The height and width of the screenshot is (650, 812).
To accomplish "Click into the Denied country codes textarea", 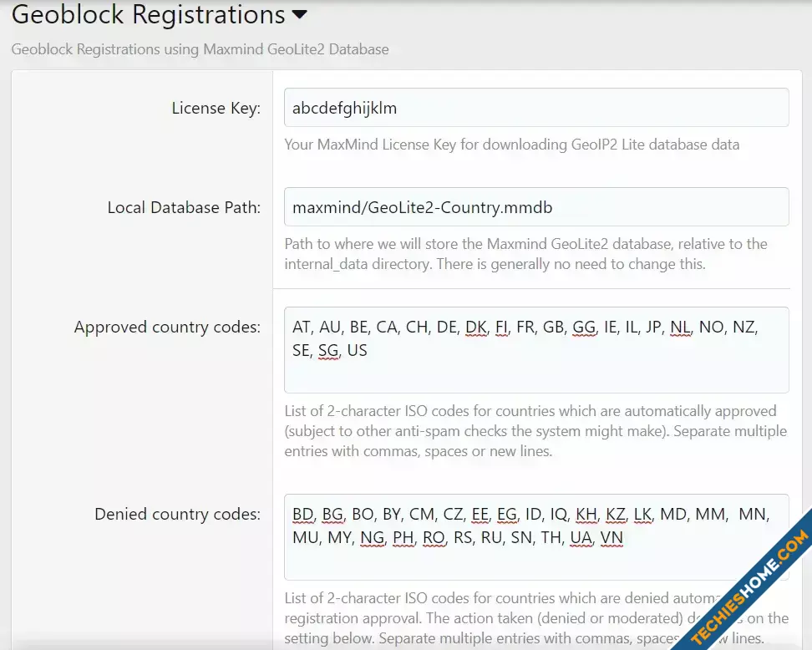I will pyautogui.click(x=536, y=537).
